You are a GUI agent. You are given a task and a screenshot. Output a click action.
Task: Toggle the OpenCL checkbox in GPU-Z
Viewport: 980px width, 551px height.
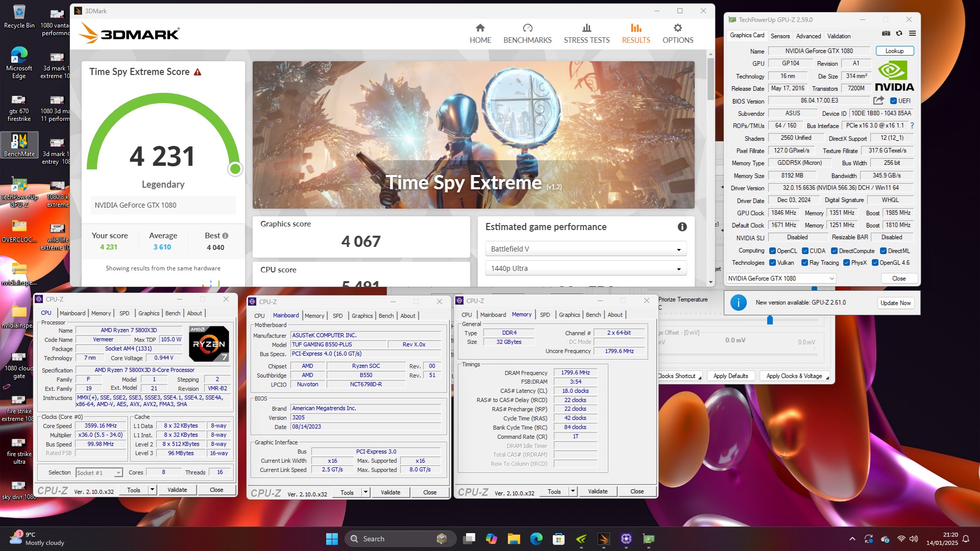773,251
